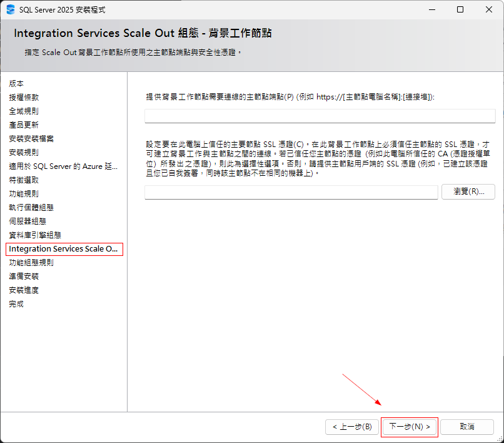Click the subtitle about Scale Out 背景工作節點
This screenshot has height=443, width=504.
point(133,53)
